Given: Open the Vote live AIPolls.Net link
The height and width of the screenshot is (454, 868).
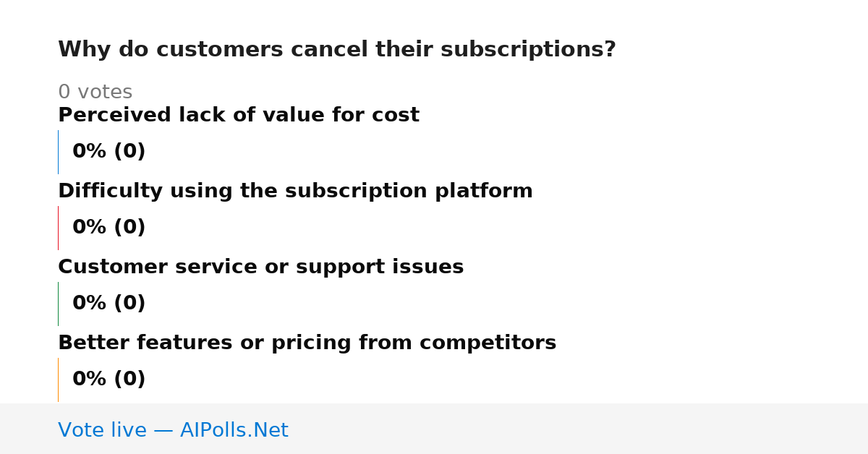Looking at the screenshot, I should click(173, 430).
